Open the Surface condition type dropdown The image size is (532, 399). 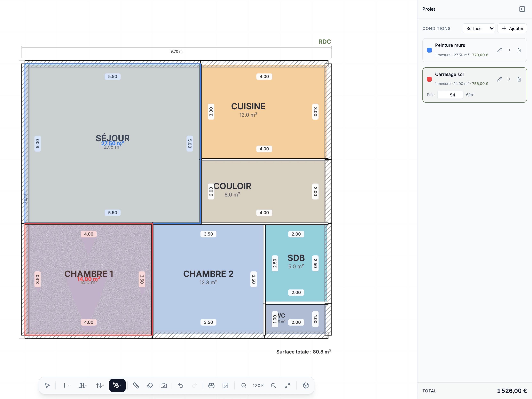(x=479, y=28)
